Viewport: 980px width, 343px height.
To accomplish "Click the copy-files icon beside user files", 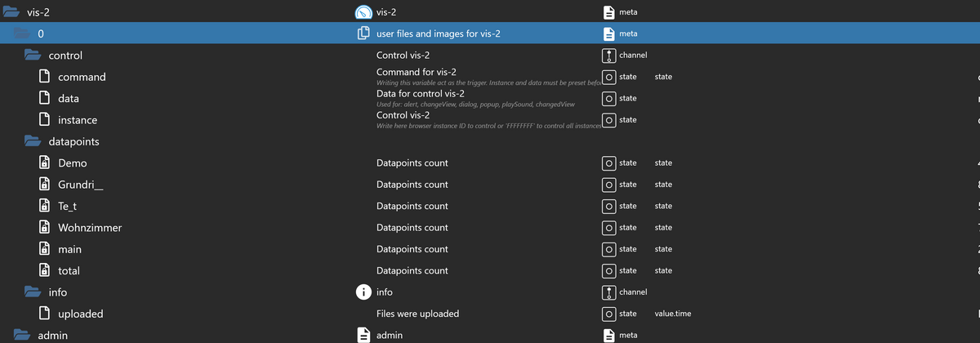I will click(364, 34).
